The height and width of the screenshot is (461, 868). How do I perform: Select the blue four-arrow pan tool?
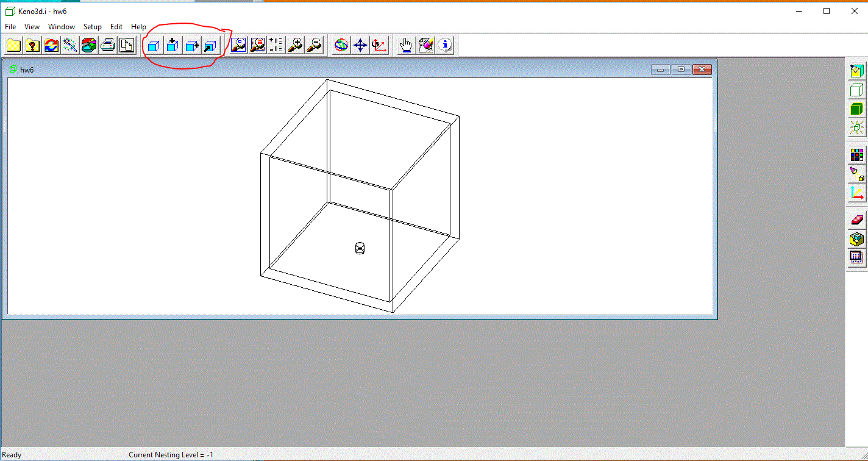click(360, 45)
